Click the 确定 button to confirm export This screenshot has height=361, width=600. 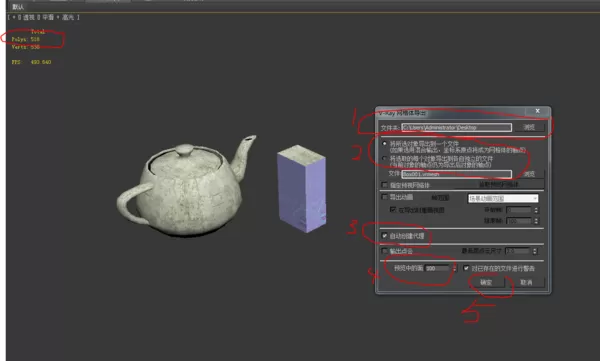tap(486, 283)
